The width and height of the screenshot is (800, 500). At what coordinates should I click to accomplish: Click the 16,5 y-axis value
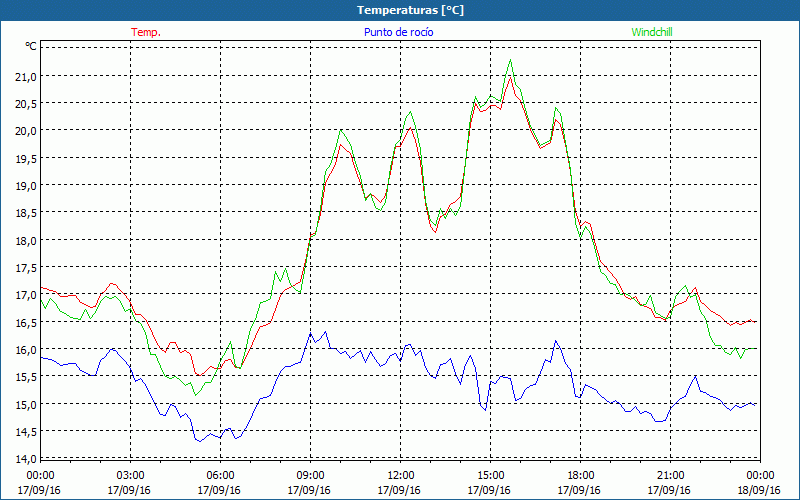27,322
